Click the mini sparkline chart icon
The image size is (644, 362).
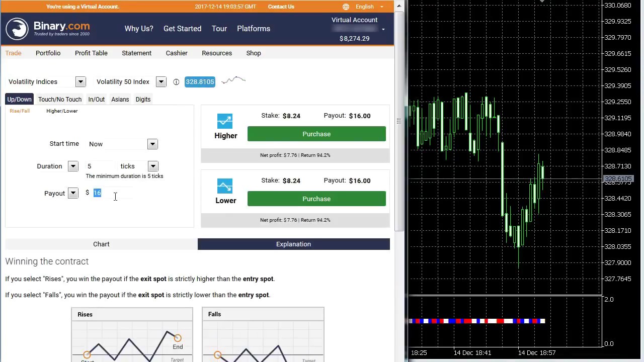click(233, 80)
